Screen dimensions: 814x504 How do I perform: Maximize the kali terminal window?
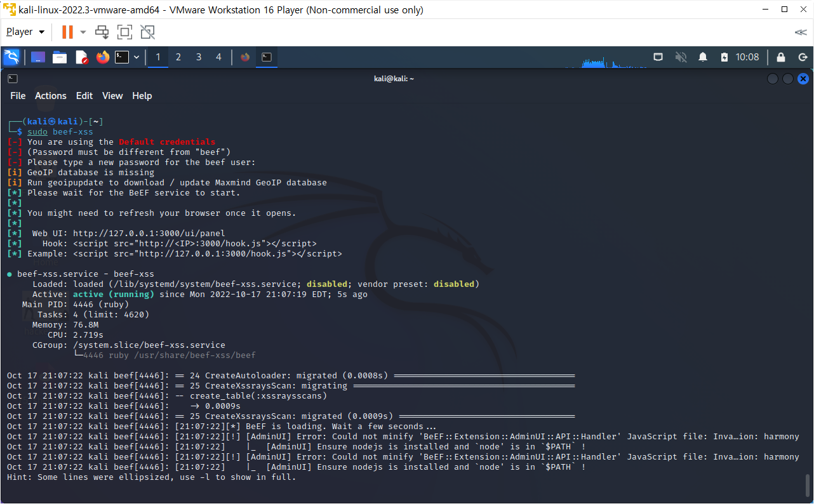[788, 79]
